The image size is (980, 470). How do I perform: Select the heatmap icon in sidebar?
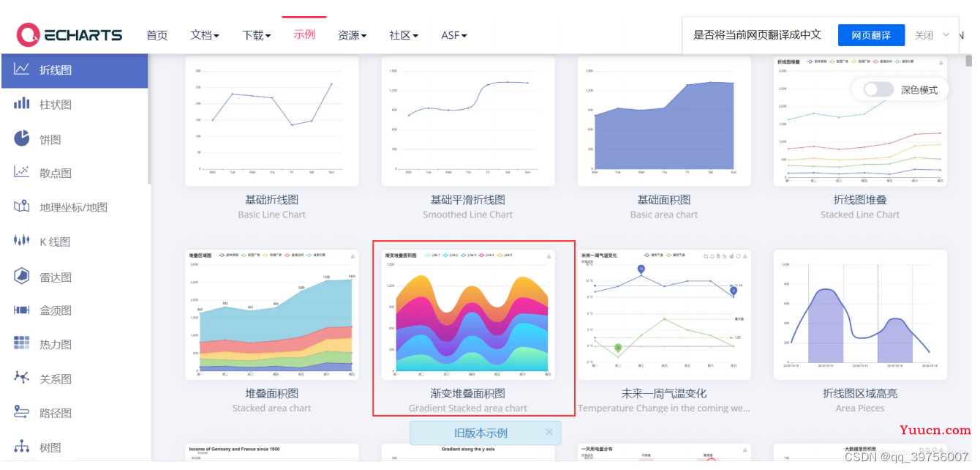22,344
